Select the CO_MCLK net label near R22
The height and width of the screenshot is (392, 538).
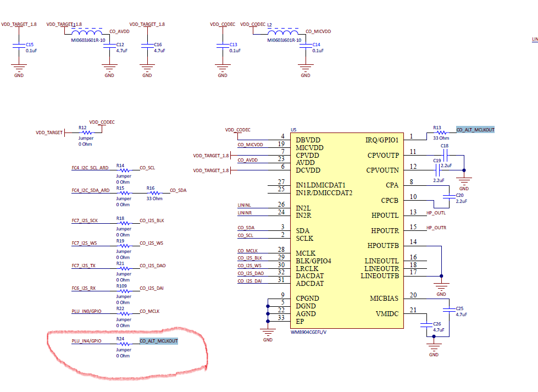click(x=151, y=311)
